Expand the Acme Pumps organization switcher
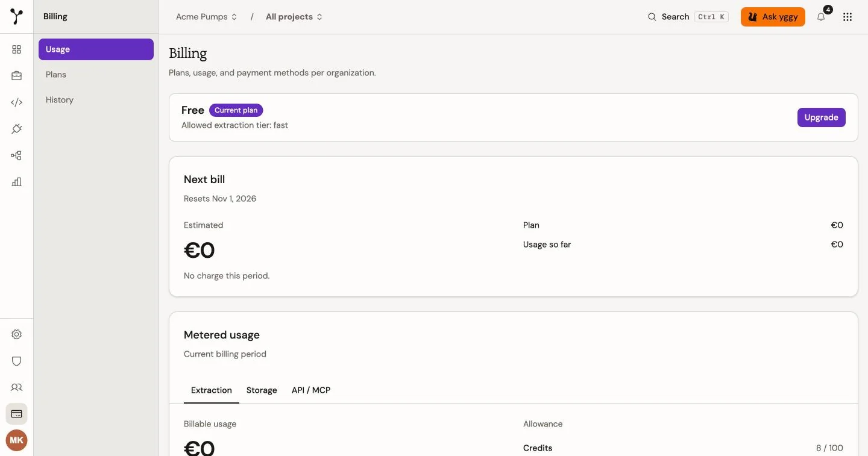The height and width of the screenshot is (456, 868). 207,17
